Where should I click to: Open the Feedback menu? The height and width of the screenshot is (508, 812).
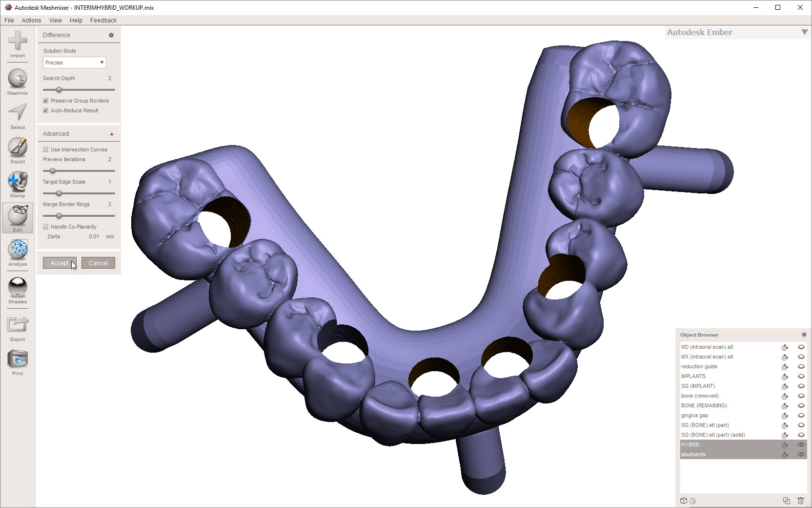pos(103,21)
